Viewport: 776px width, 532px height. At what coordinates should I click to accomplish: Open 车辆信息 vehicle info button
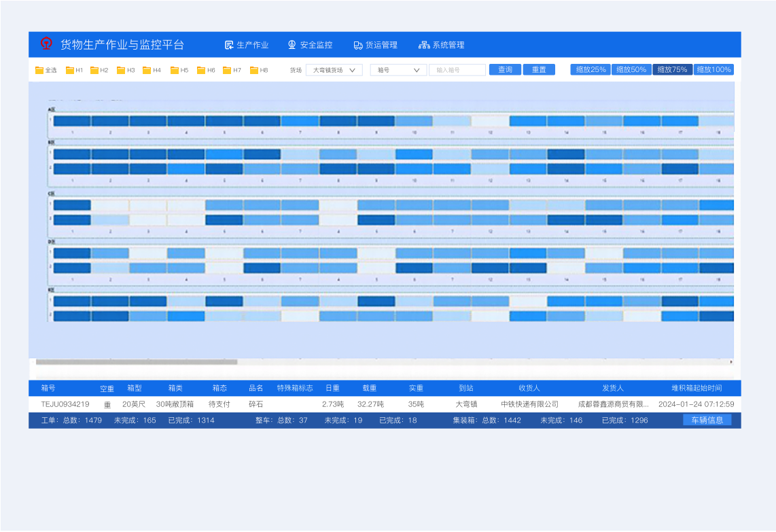tap(707, 420)
